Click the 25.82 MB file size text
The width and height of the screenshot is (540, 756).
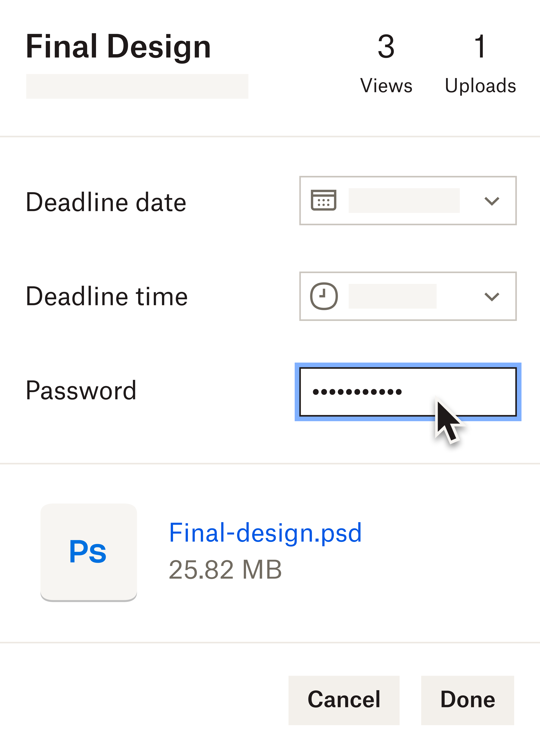click(x=225, y=570)
